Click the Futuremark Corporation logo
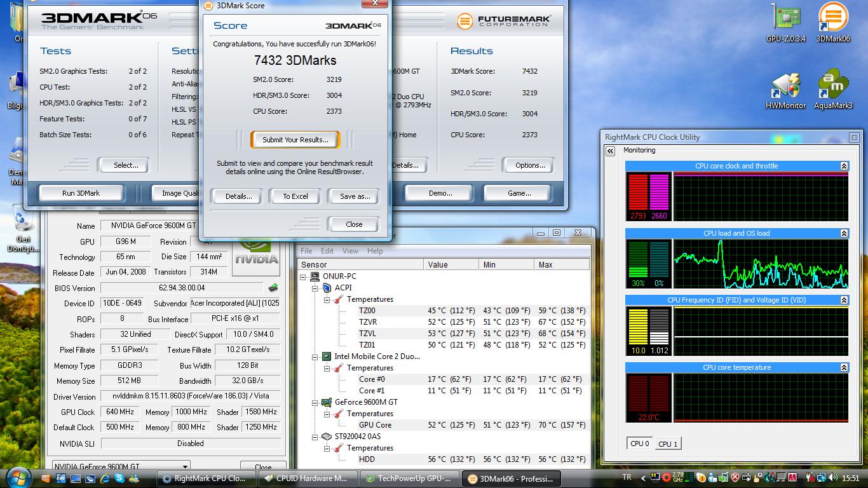 tap(504, 21)
